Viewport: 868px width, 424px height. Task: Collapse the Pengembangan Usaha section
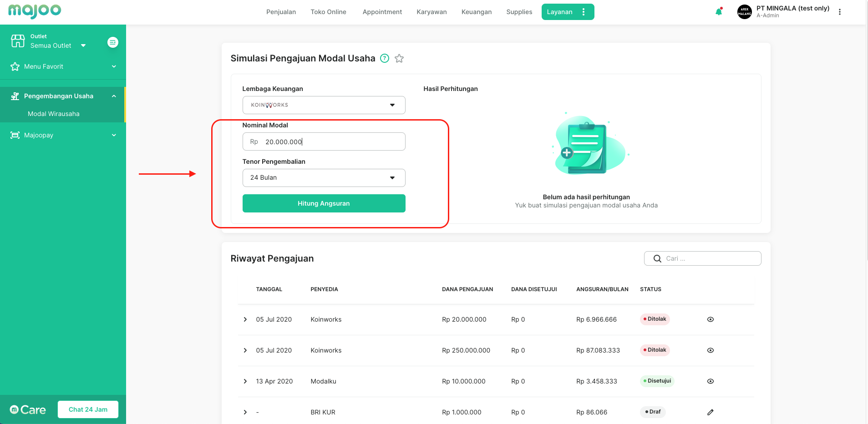[114, 96]
